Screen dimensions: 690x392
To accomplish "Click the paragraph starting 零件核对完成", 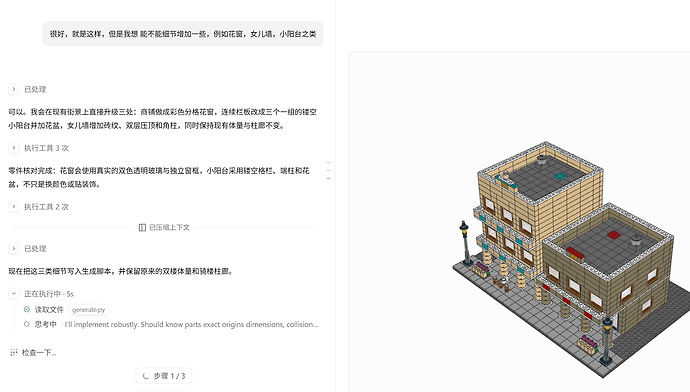I will tap(159, 177).
